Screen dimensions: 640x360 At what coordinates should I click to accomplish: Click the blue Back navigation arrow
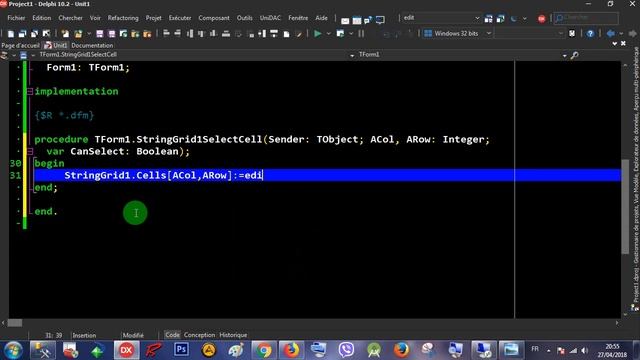611,33
